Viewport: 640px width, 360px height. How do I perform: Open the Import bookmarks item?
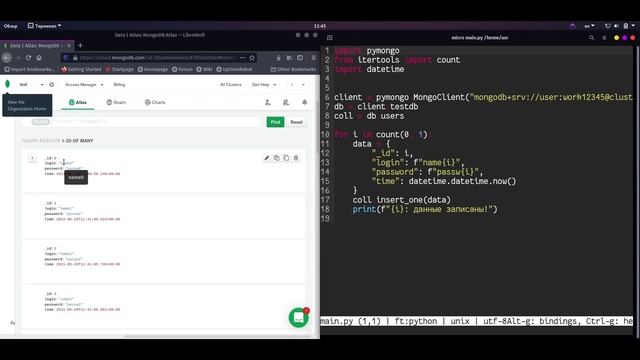point(29,69)
